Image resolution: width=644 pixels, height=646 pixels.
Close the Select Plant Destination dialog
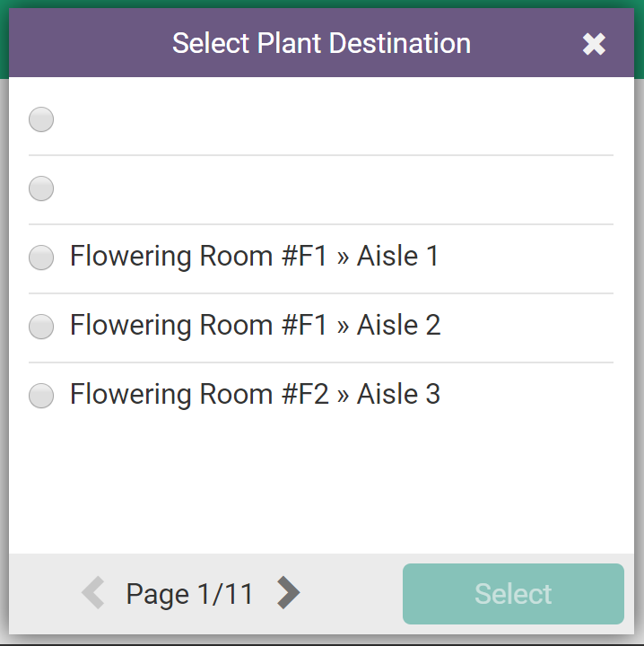pyautogui.click(x=594, y=44)
